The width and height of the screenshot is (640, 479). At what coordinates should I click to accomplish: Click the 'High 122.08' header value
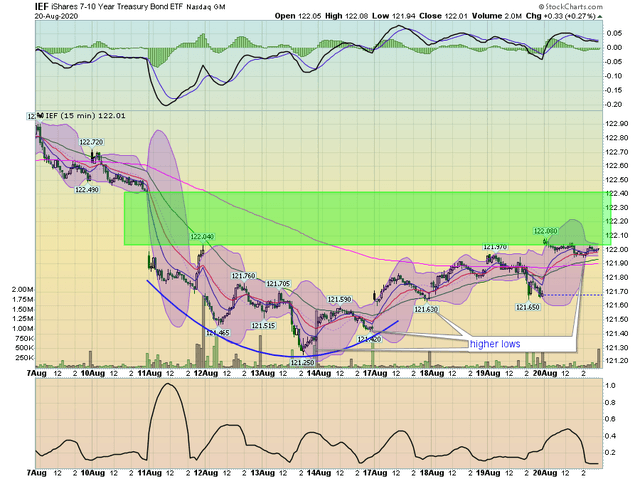pos(347,16)
